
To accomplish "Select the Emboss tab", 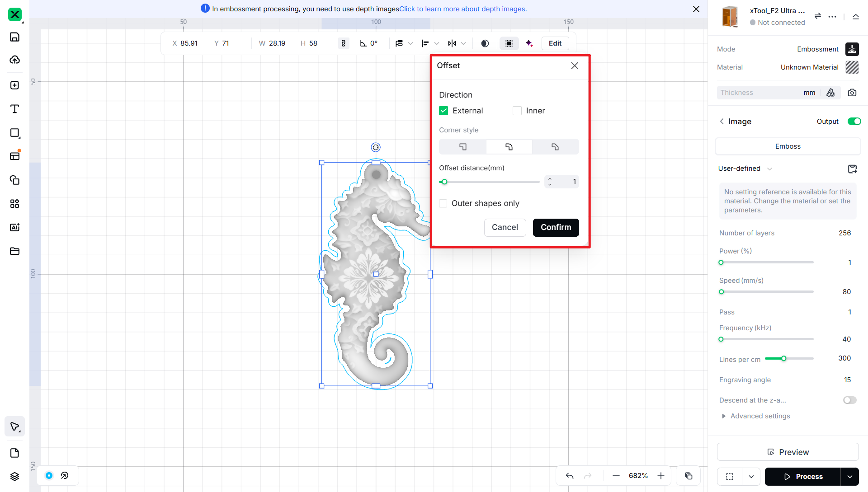I will 788,146.
